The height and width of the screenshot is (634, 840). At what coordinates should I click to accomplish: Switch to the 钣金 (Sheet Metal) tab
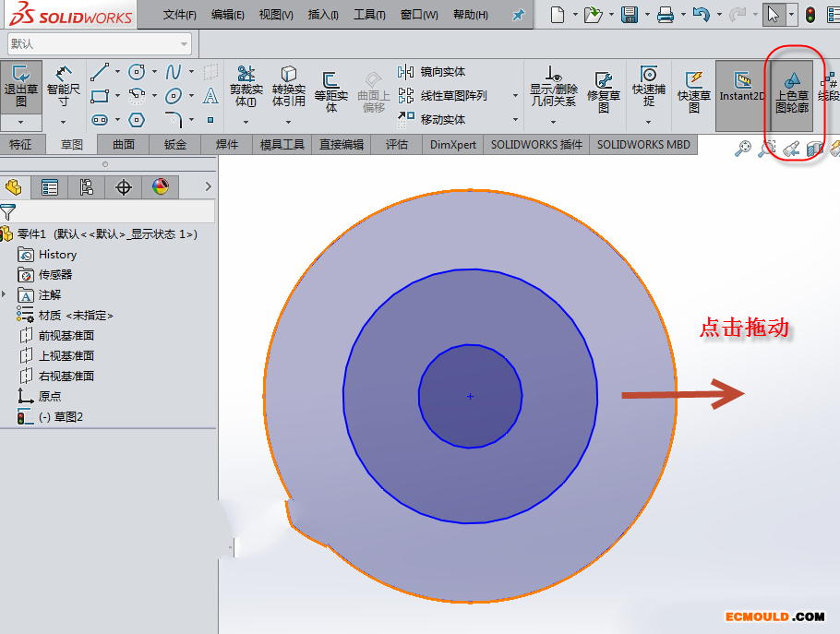tap(175, 144)
